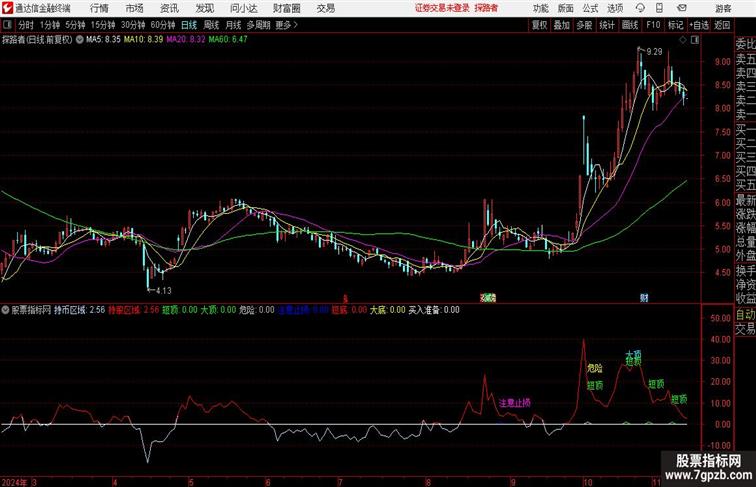756x487 pixels.
Task: Switch to the 60分钟 period
Action: click(162, 25)
